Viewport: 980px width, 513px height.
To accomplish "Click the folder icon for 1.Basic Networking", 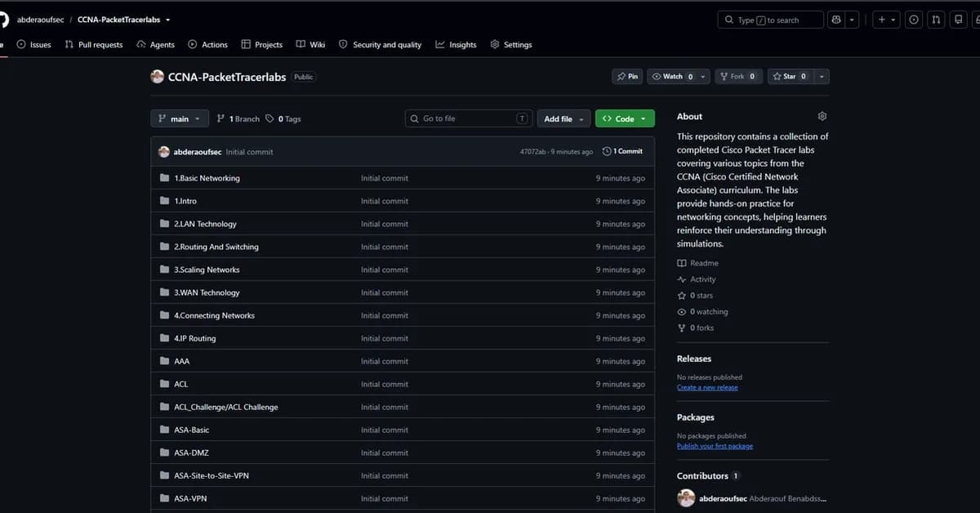I will pos(164,178).
